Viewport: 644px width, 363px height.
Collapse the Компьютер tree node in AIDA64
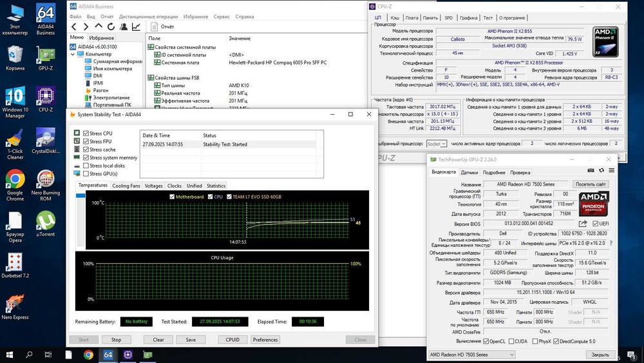(x=73, y=54)
